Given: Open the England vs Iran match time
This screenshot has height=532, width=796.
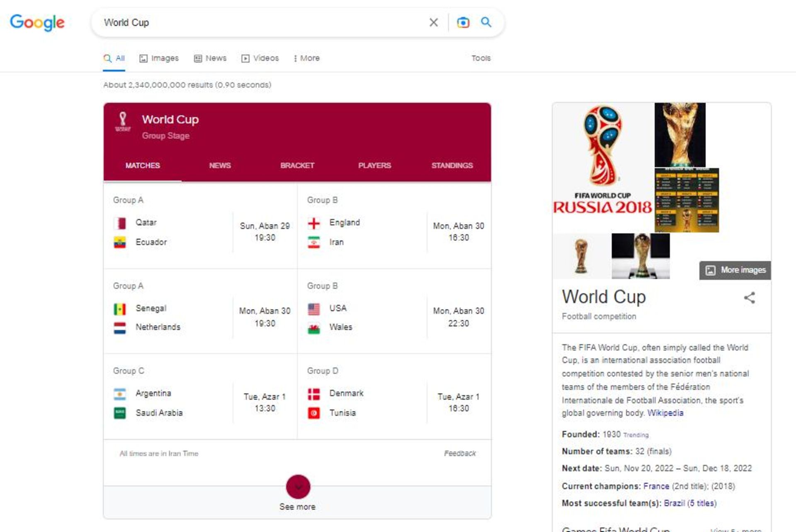Looking at the screenshot, I should point(459,232).
